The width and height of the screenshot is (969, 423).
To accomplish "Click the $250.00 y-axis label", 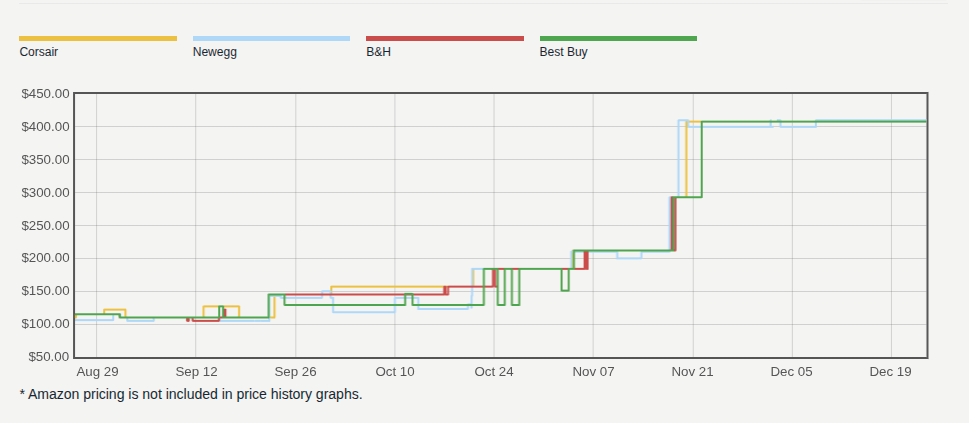I will coord(46,226).
